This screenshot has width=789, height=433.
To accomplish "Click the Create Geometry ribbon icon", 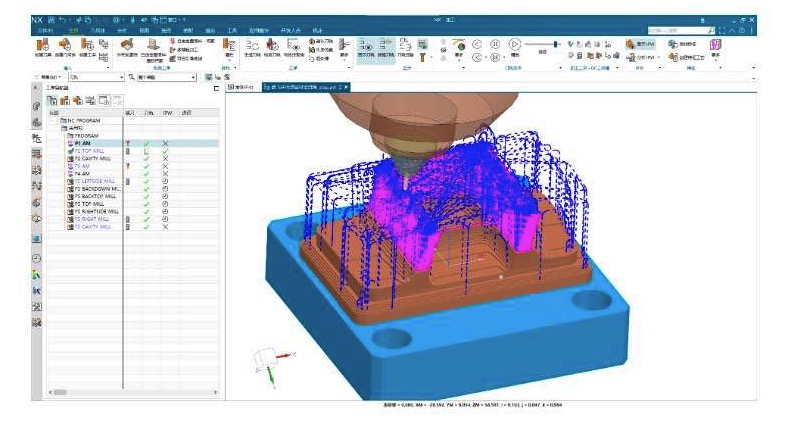I will [x=67, y=47].
